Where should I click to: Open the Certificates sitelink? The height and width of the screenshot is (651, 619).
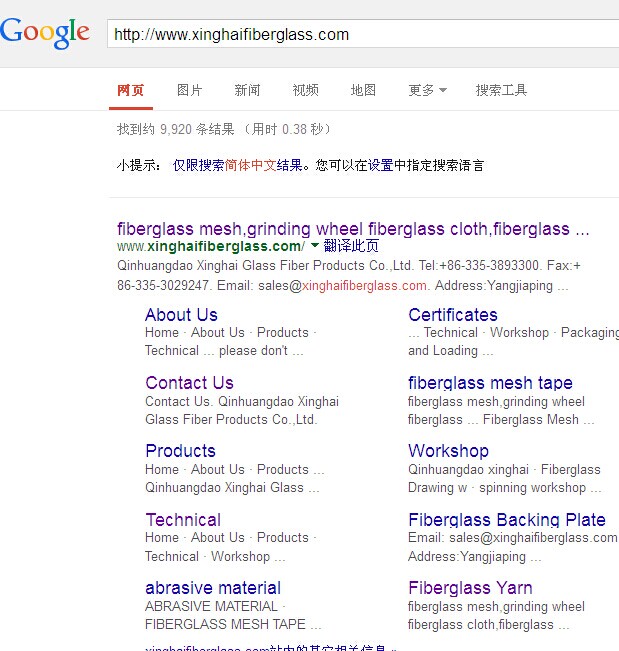point(453,315)
